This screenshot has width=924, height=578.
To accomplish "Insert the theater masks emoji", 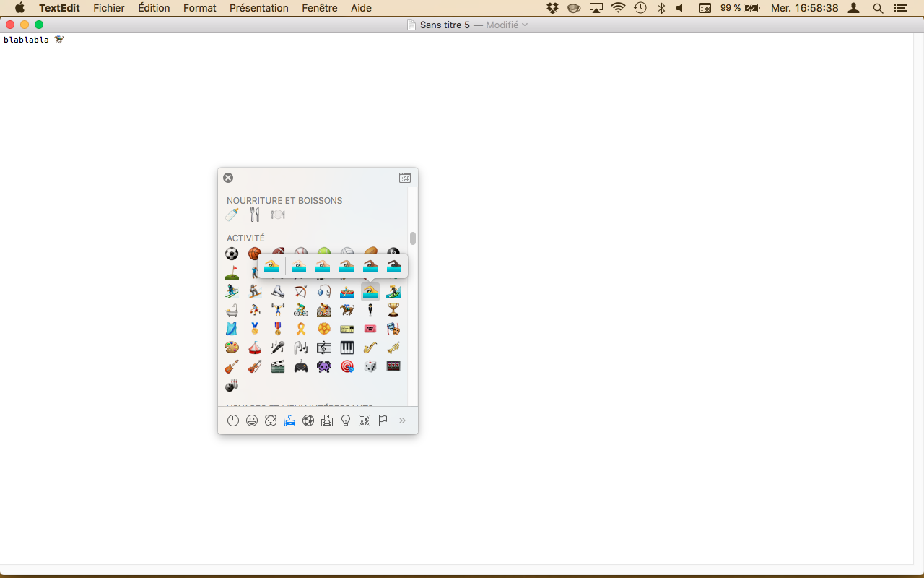I will point(393,329).
